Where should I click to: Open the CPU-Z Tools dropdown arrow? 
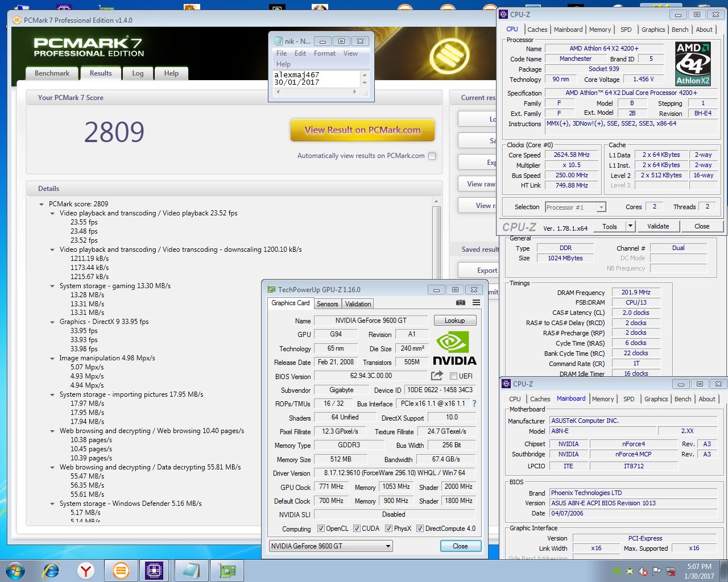pos(630,226)
